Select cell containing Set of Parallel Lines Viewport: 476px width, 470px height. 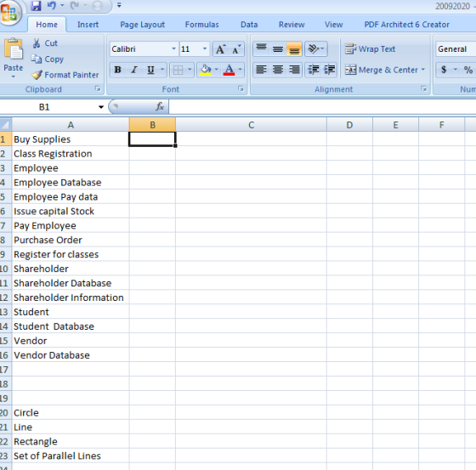pos(71,456)
